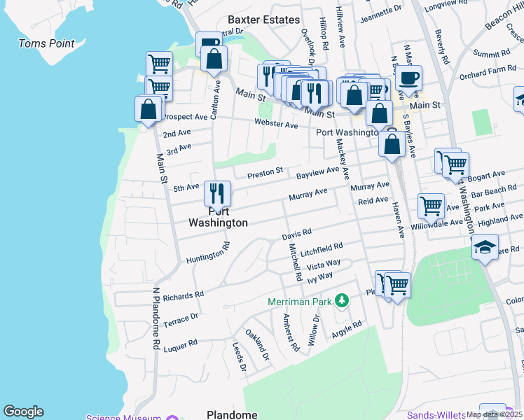Viewport: 524px width, 420px height.
Task: Open Merriman Park tree pin
Action: 342,301
